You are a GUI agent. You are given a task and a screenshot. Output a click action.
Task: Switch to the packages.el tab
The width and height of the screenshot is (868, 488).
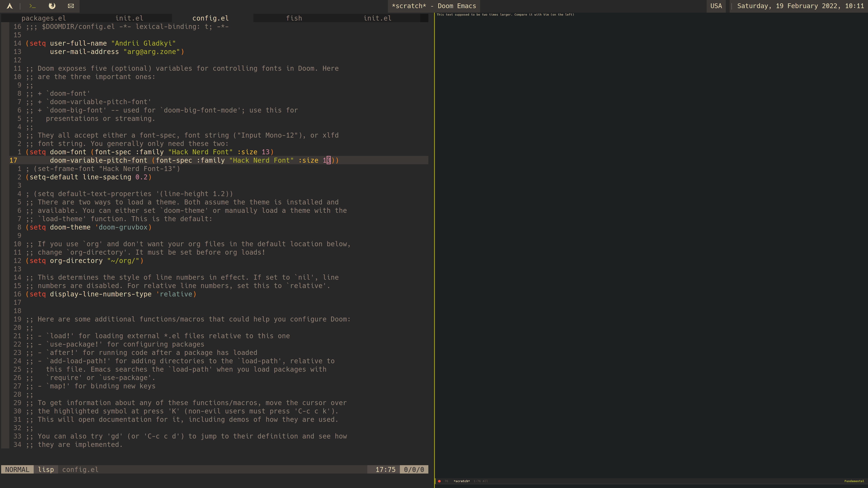[x=43, y=18]
